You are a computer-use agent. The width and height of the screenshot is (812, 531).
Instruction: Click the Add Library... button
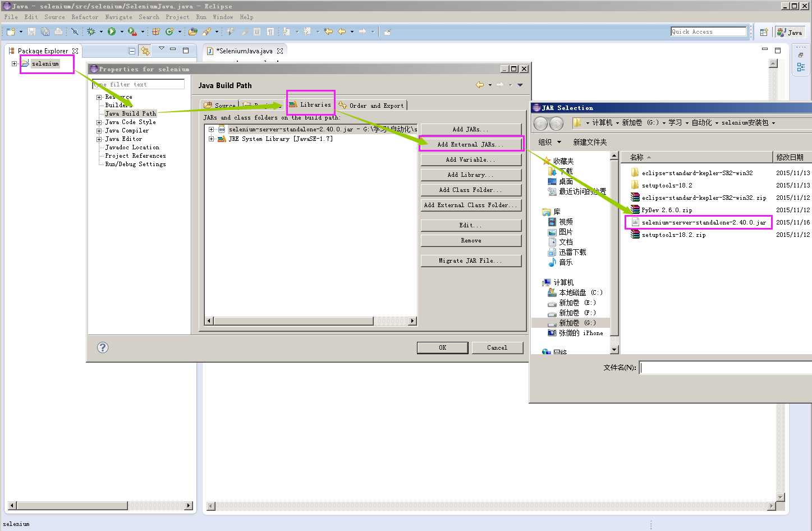(471, 175)
